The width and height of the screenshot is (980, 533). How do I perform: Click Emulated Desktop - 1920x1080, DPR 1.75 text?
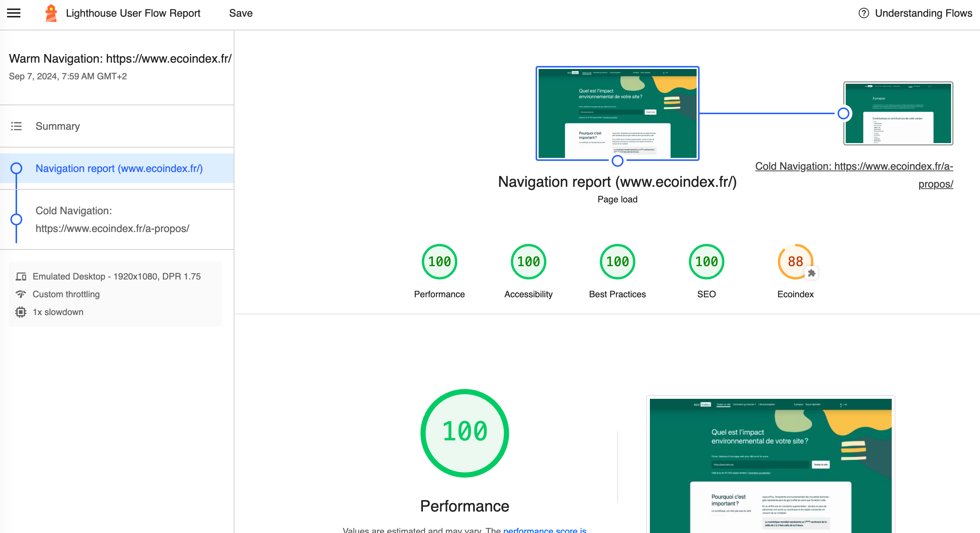[x=117, y=277]
